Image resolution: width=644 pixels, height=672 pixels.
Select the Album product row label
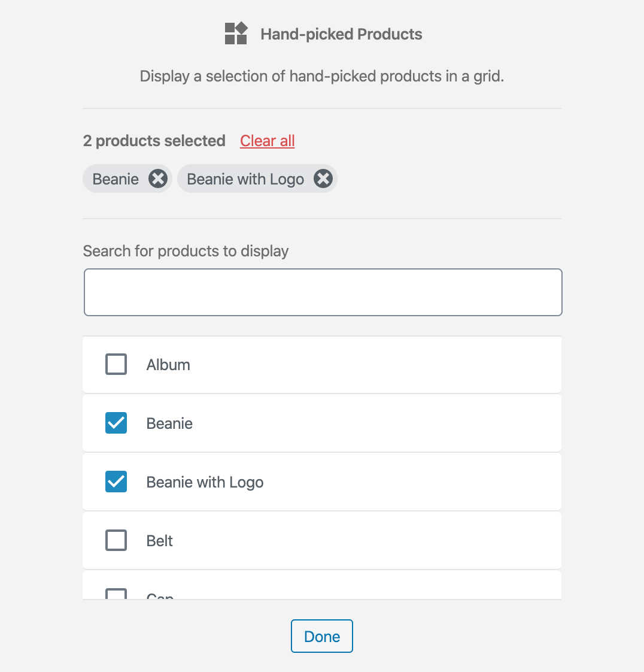(x=168, y=365)
